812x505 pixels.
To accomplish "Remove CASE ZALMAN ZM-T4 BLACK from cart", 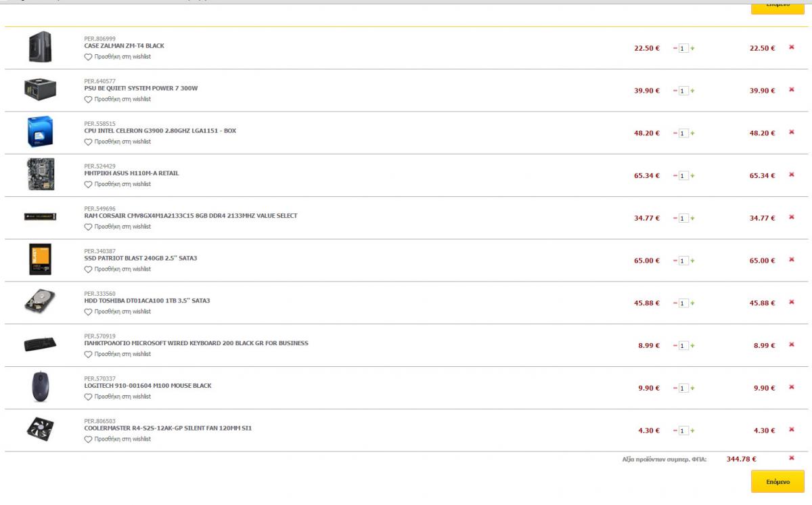I will point(792,47).
